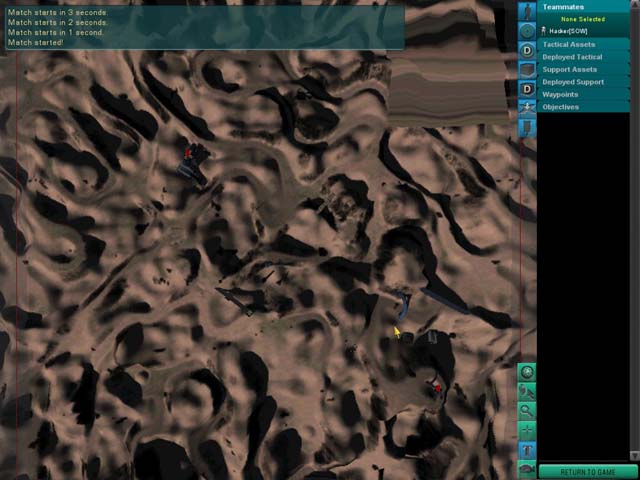
Task: Expand the Support Assets section
Action: [584, 69]
